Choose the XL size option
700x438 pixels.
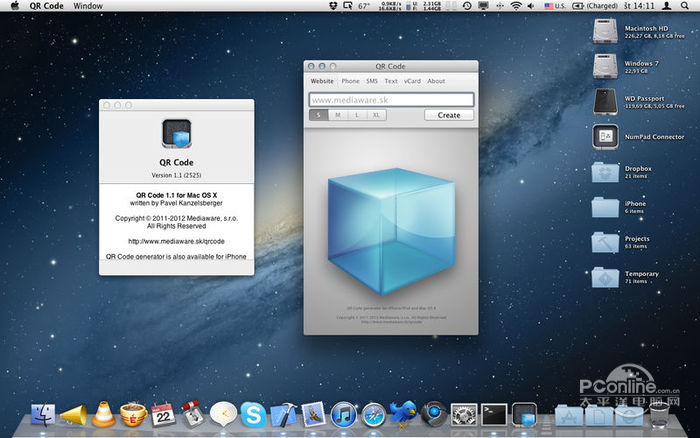[x=376, y=115]
